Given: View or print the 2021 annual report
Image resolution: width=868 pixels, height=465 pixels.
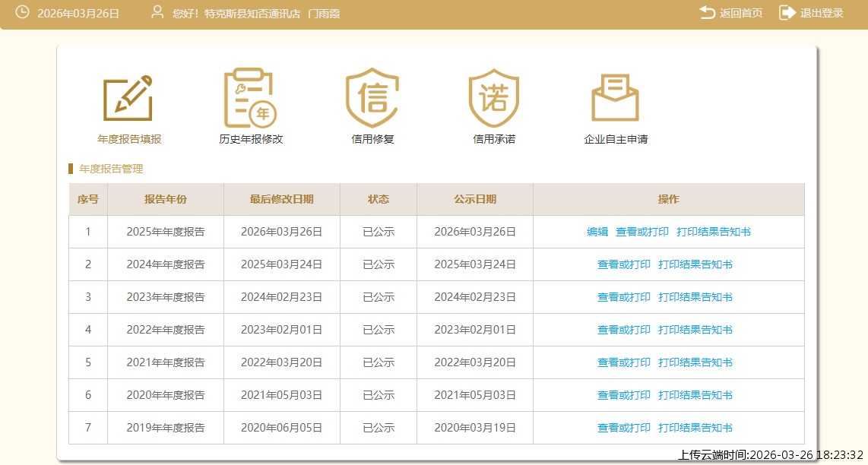Looking at the screenshot, I should pyautogui.click(x=623, y=362).
